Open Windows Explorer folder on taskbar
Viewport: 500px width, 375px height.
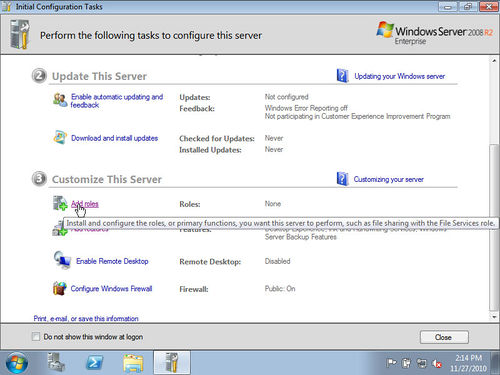pos(133,363)
